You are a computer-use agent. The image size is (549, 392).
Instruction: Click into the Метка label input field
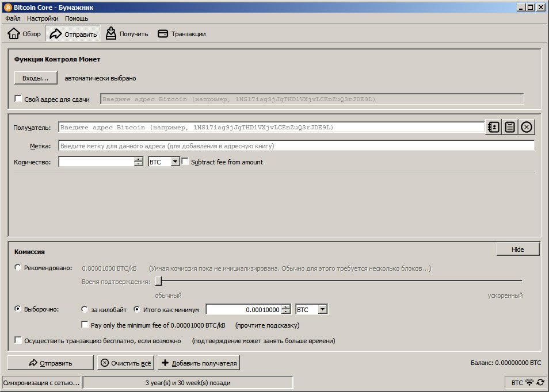tap(296, 146)
